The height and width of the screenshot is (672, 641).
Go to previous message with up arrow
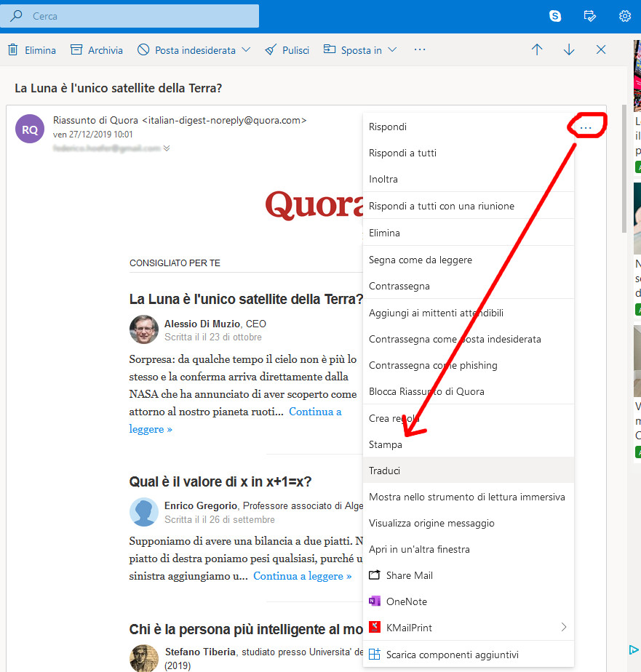(537, 50)
